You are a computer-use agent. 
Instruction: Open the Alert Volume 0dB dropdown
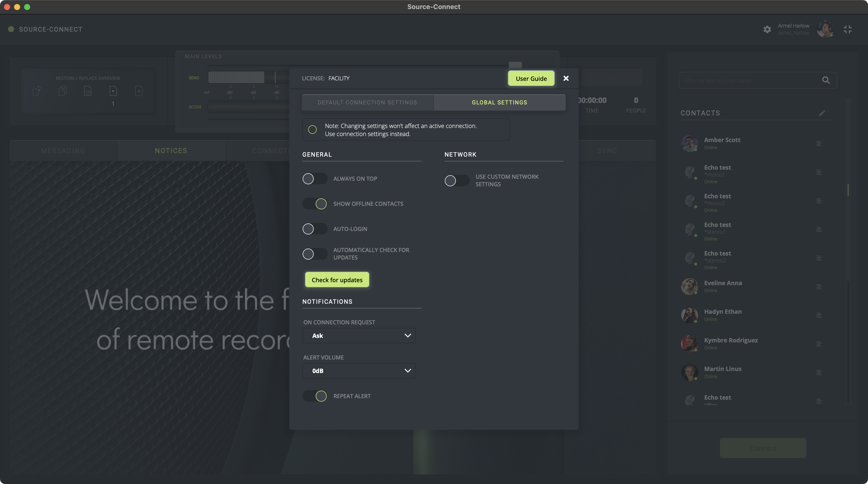coord(359,371)
